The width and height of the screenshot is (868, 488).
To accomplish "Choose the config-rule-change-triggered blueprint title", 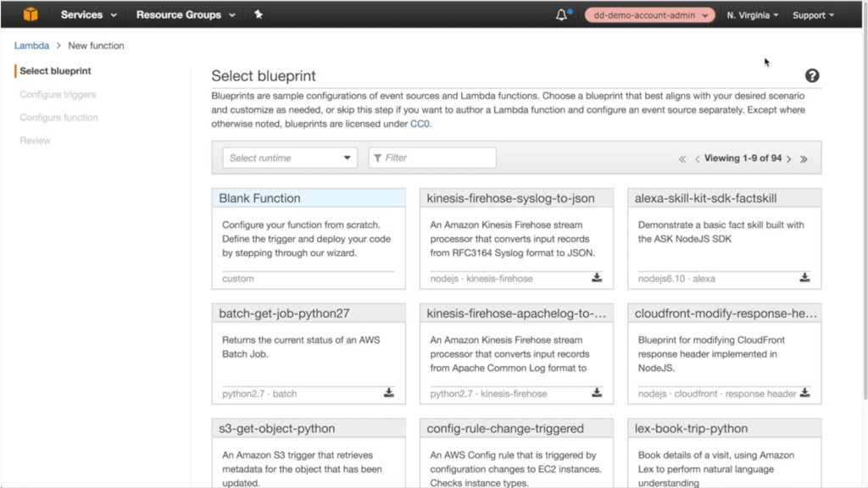I will point(505,428).
